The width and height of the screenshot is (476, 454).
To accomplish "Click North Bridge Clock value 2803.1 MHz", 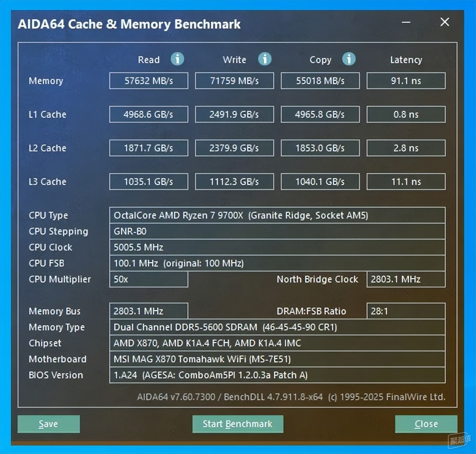I will tap(406, 279).
